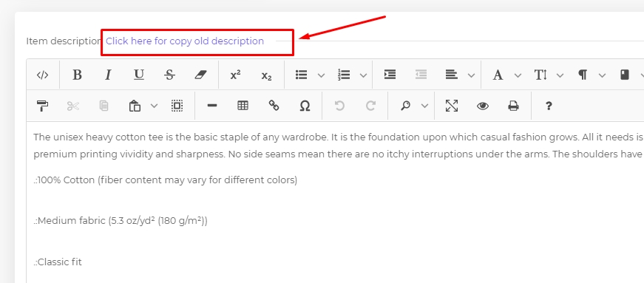Image resolution: width=644 pixels, height=283 pixels.
Task: Click the font size icon
Action: click(x=540, y=75)
